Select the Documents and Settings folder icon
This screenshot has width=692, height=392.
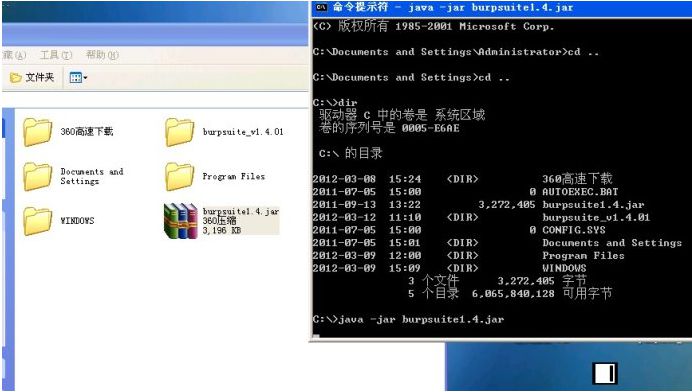(38, 177)
